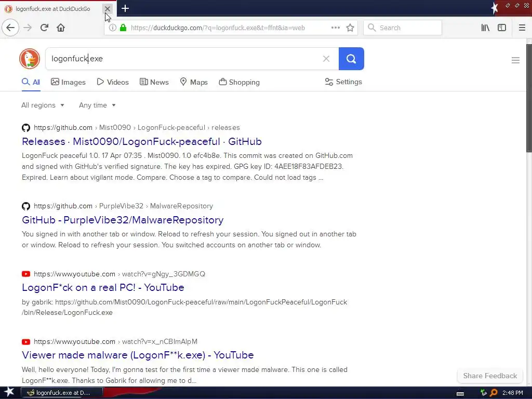This screenshot has width=532, height=399.
Task: Click snippet starting You signed in with another tab
Action: (x=189, y=240)
